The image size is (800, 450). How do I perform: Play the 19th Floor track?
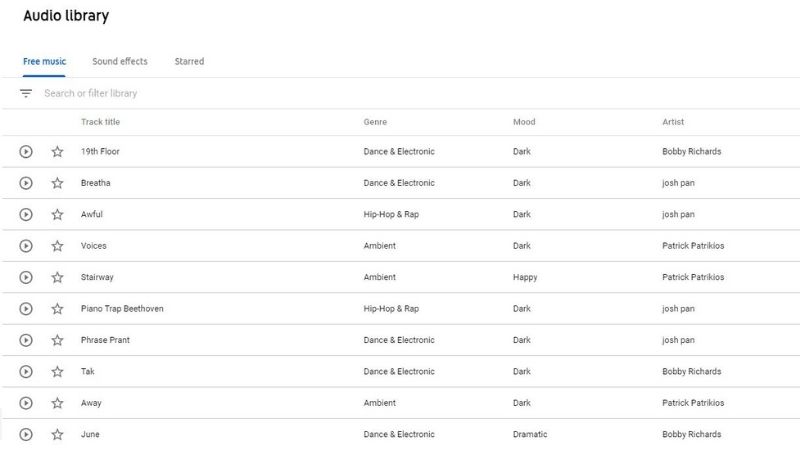pyautogui.click(x=26, y=152)
